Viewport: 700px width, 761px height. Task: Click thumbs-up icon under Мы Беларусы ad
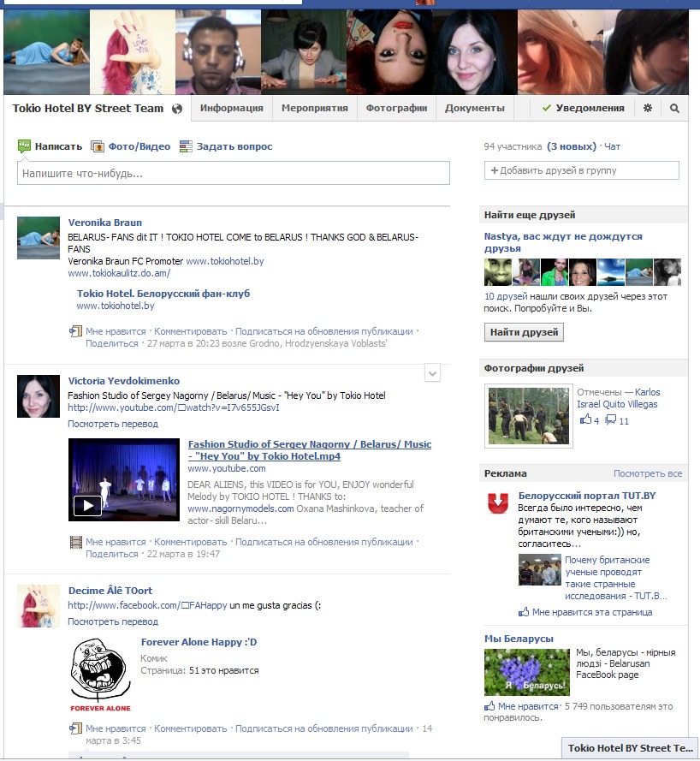tap(489, 706)
